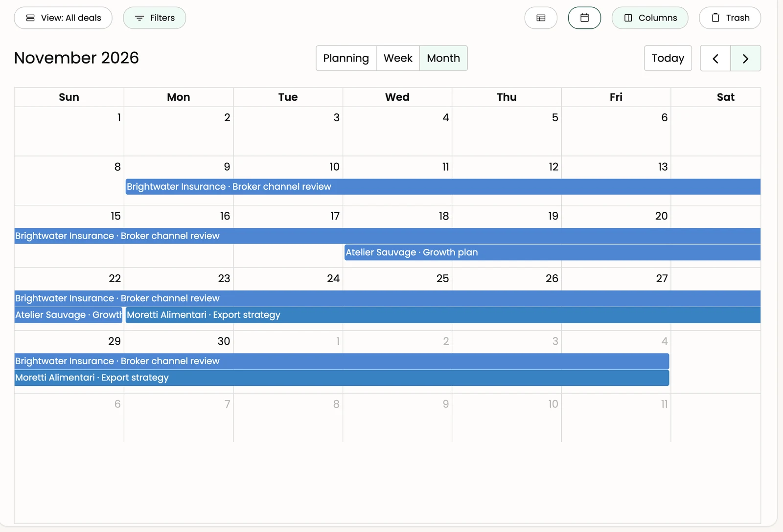
Task: Open Brightwater Insurance event in November 15 week
Action: 388,236
